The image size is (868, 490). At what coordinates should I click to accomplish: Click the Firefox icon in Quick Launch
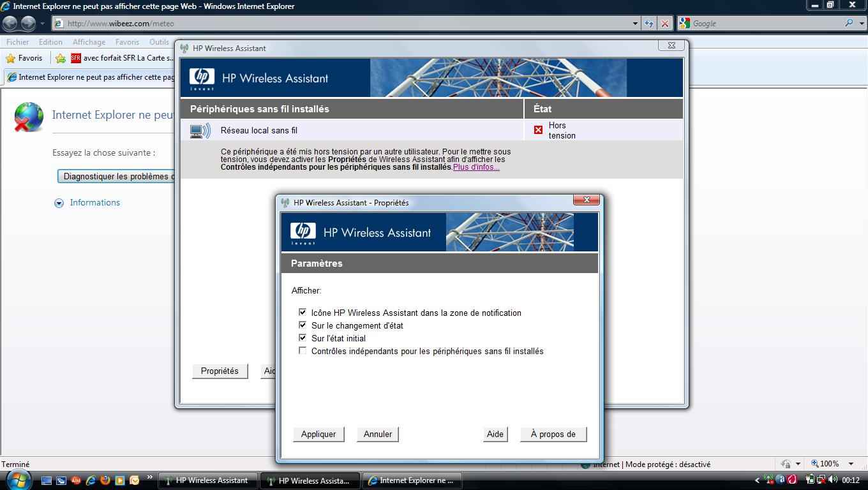(105, 480)
